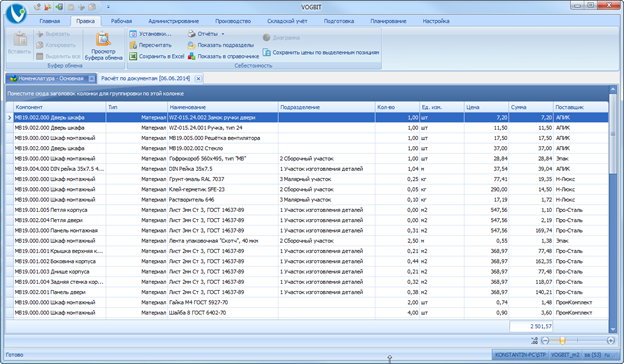Click Показать в справочнике icon

(x=191, y=56)
